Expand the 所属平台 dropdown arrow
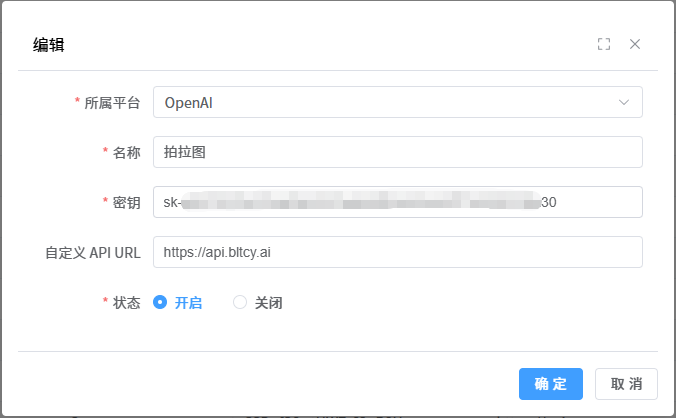 [x=624, y=102]
